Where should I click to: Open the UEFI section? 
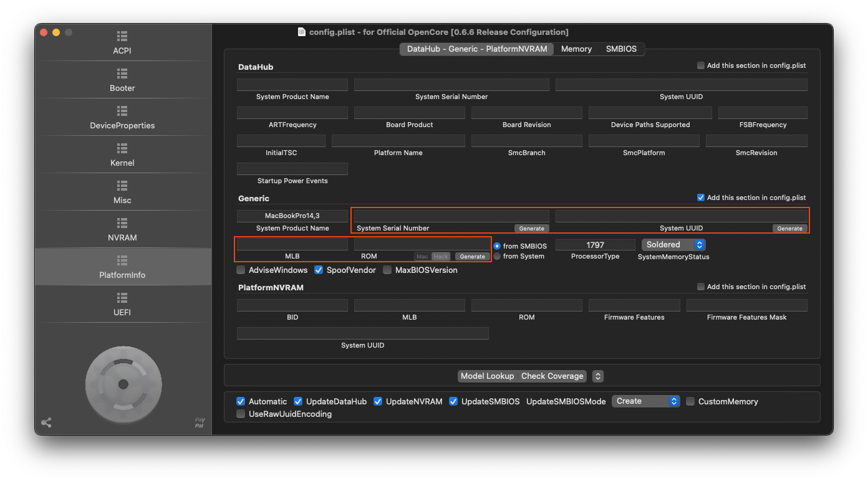coord(122,304)
